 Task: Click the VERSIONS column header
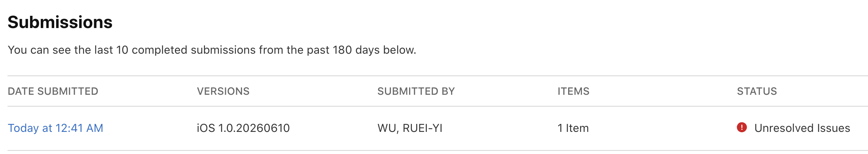pos(223,91)
